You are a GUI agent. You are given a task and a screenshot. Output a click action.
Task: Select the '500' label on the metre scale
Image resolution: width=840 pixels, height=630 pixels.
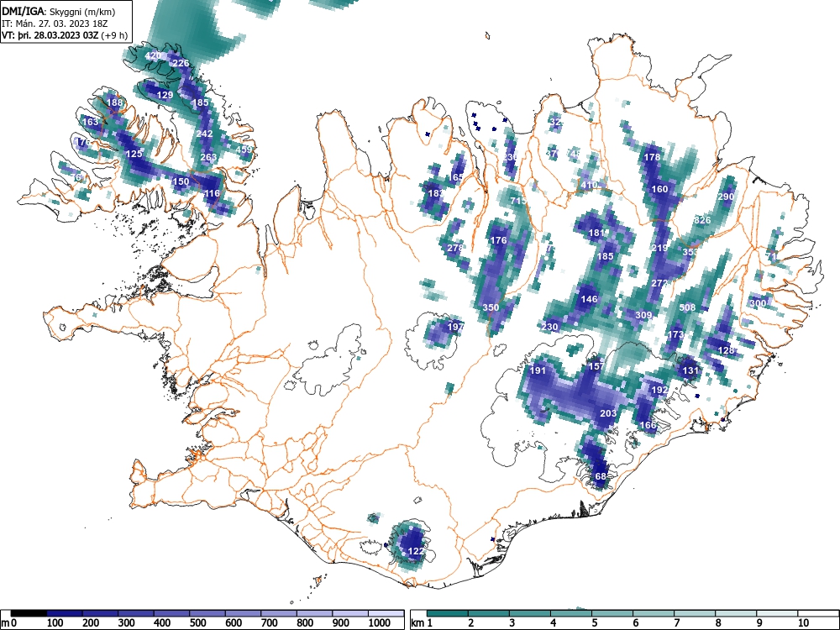point(197,622)
